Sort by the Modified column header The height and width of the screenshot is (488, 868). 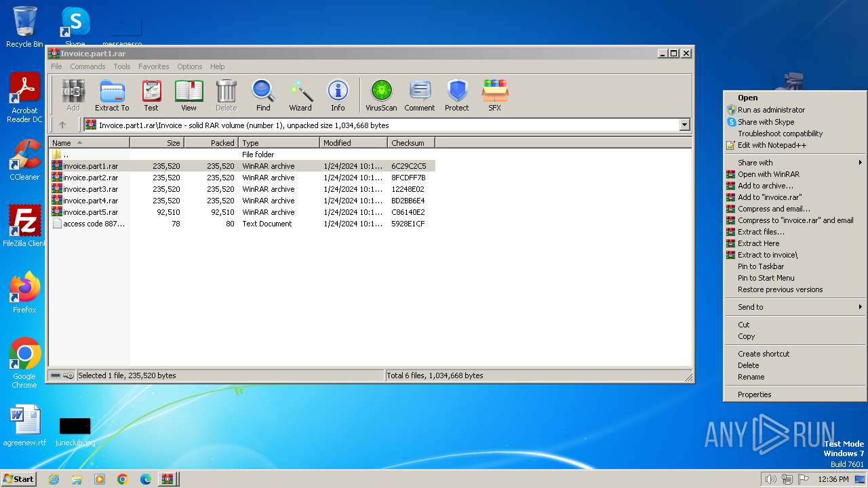click(353, 142)
